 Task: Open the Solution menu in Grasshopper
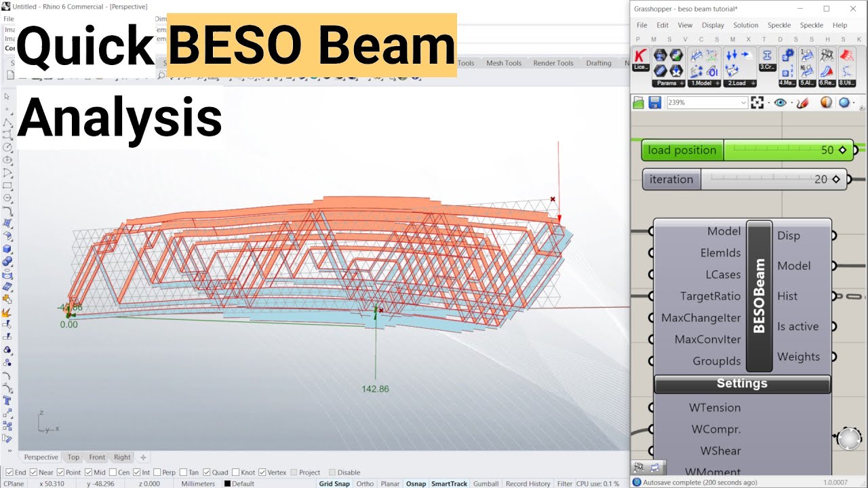coord(746,25)
